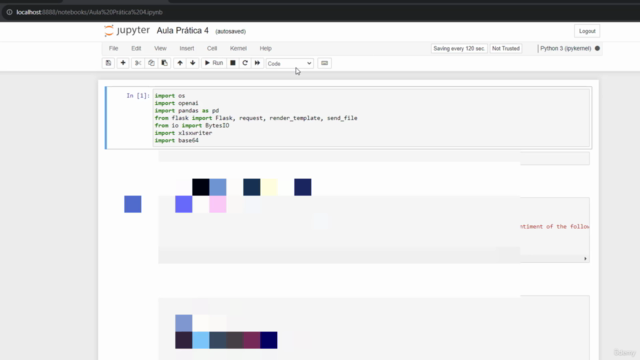Click the (autosaved) checkpoint status text
This screenshot has height=360, width=640.
pyautogui.click(x=231, y=31)
